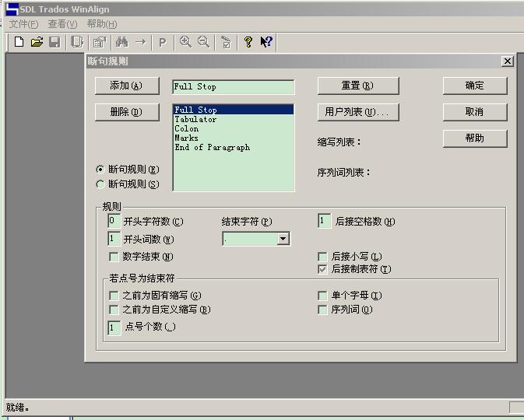The image size is (524, 420).
Task: Confirm with the 确定 button
Action: [475, 86]
